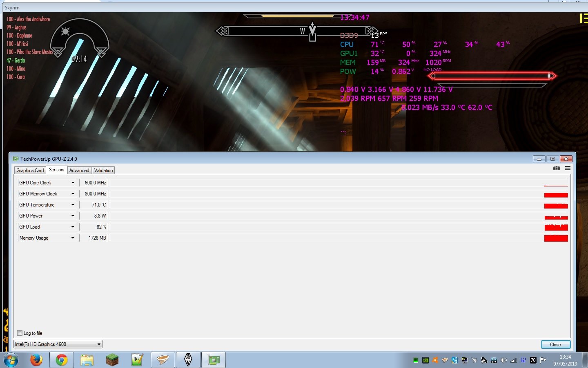Click Alex follower name in Skyrim
This screenshot has width=588, height=368.
click(28, 19)
